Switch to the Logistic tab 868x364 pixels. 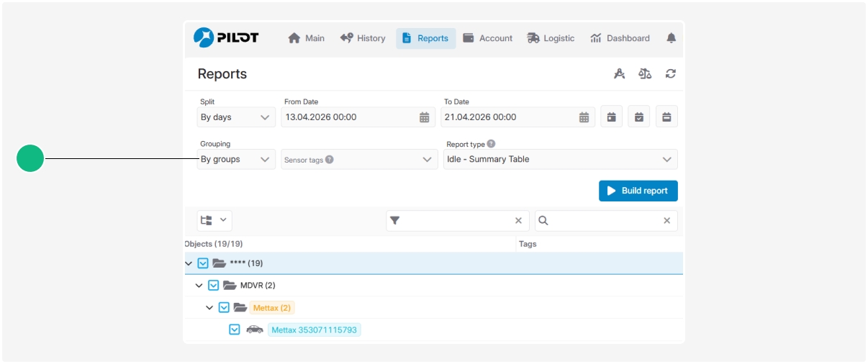tap(551, 38)
